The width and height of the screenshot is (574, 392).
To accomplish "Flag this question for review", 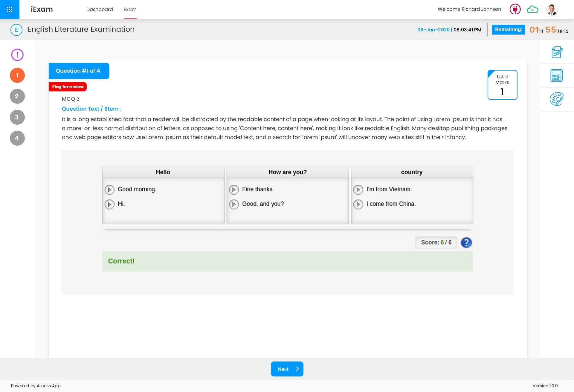I will [68, 87].
